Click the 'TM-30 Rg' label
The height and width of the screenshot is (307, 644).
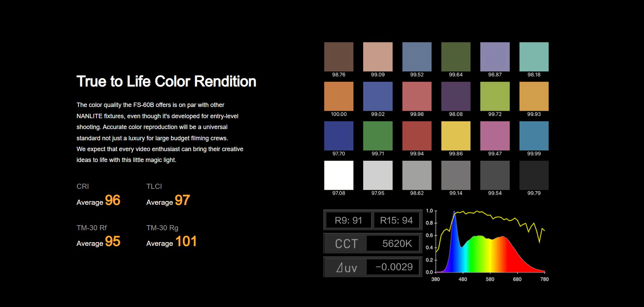coord(162,228)
